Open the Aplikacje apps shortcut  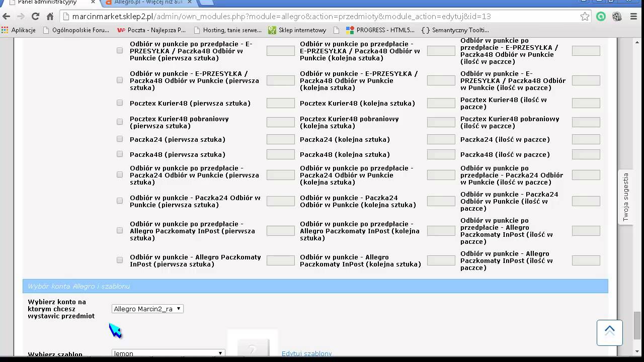click(x=19, y=30)
